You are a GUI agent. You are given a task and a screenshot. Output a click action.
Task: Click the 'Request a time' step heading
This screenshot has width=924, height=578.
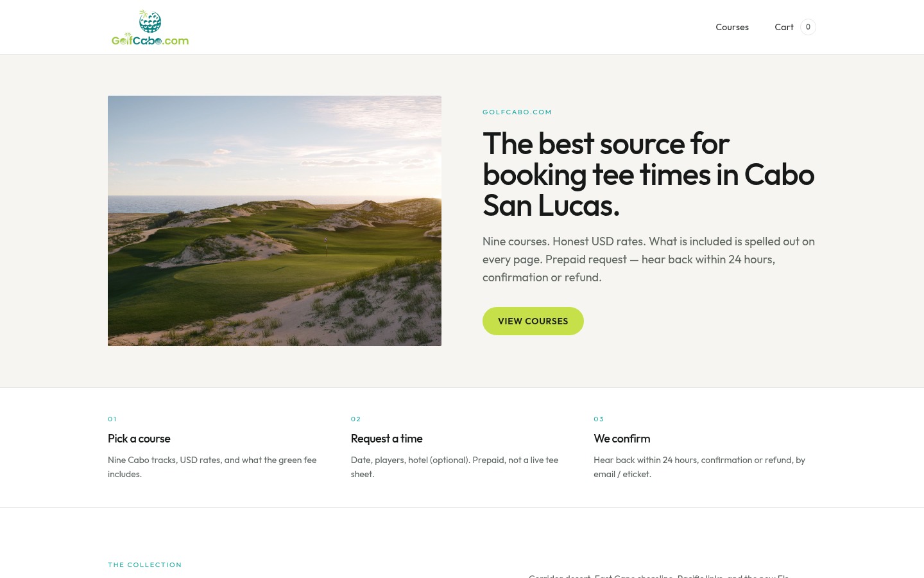[386, 439]
